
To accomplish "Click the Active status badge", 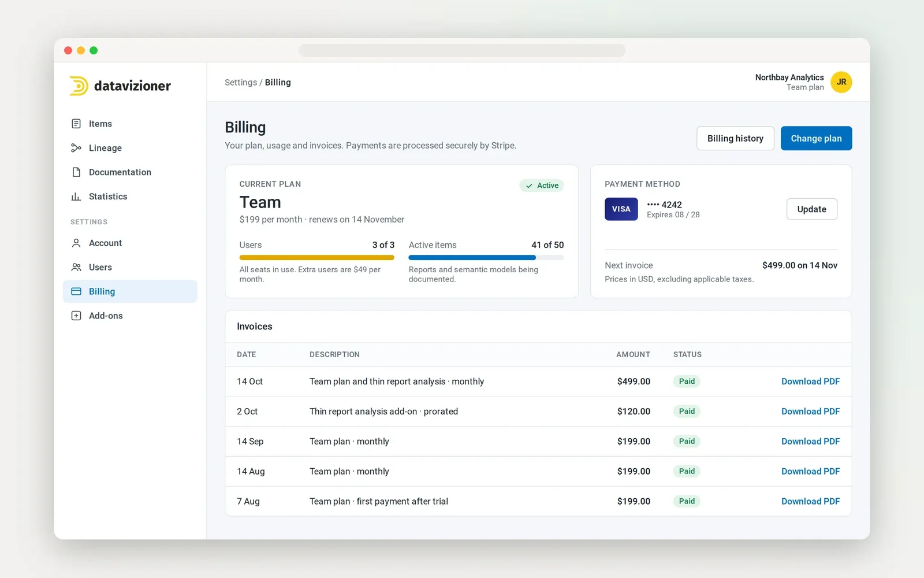I will pos(542,186).
